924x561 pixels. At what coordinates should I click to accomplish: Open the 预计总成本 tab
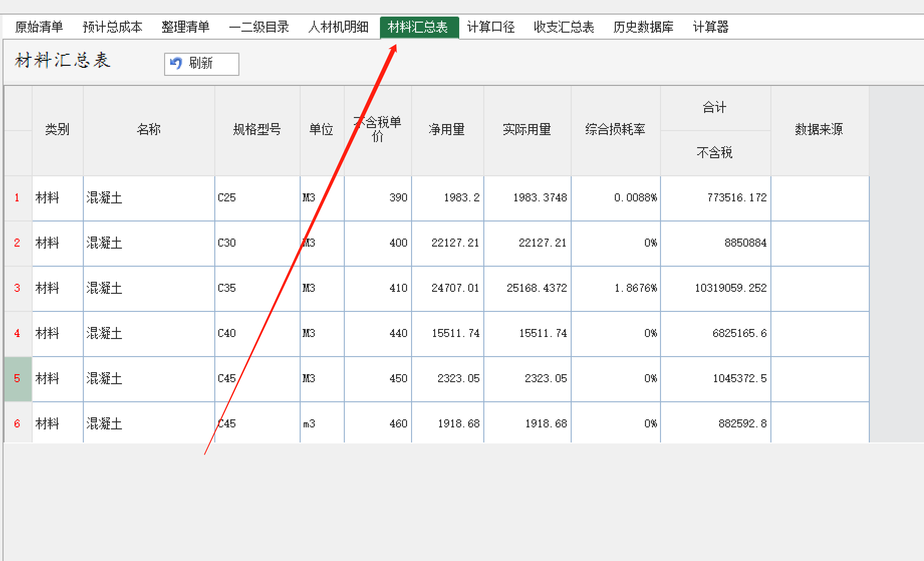(x=112, y=27)
